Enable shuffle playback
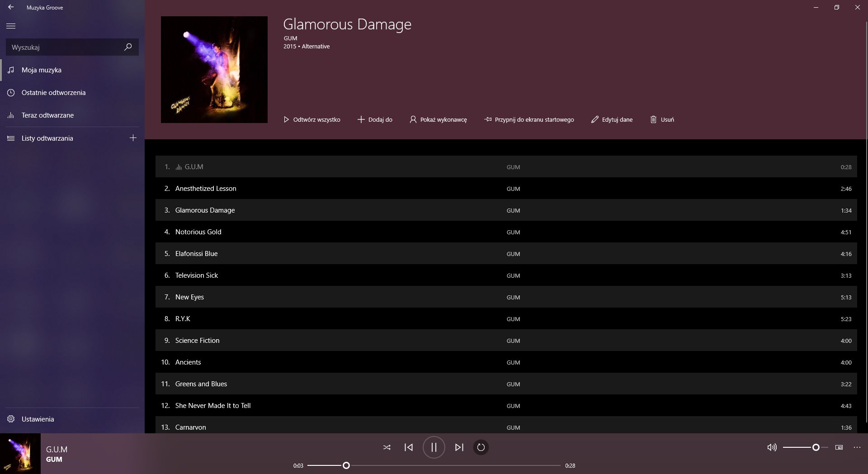The image size is (868, 474). coord(387,447)
